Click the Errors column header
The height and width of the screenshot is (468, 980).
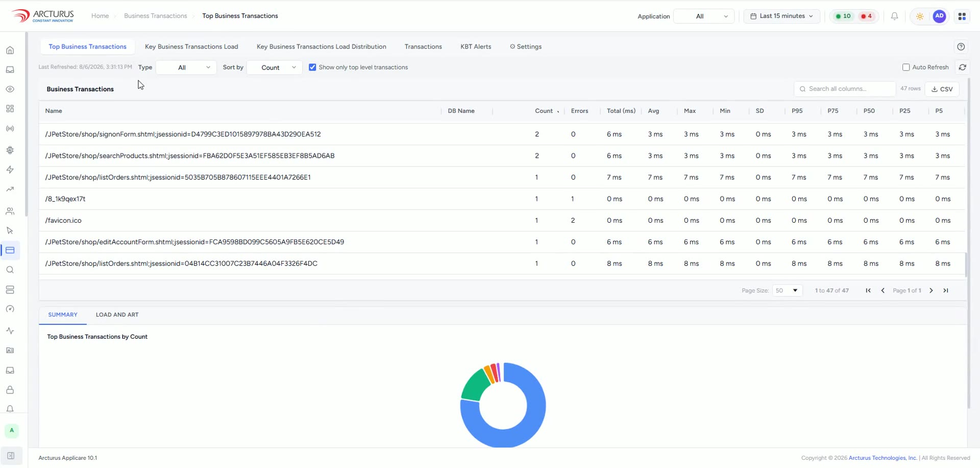579,111
